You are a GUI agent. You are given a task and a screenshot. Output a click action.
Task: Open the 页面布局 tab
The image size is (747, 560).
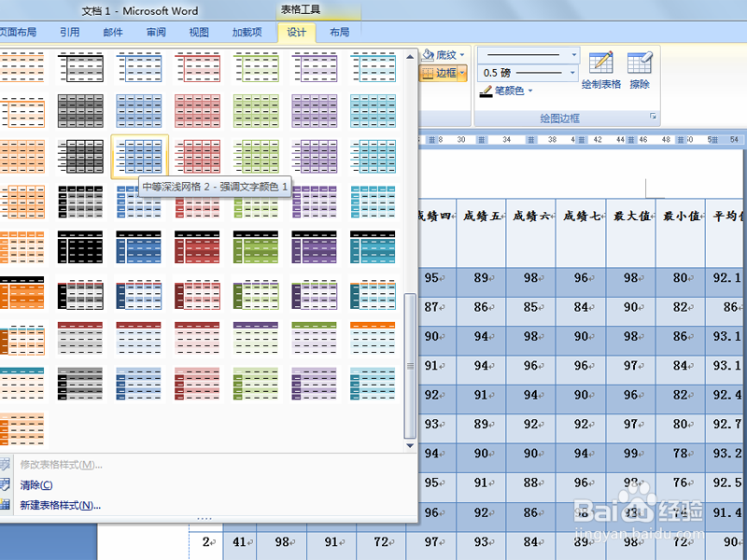(19, 33)
